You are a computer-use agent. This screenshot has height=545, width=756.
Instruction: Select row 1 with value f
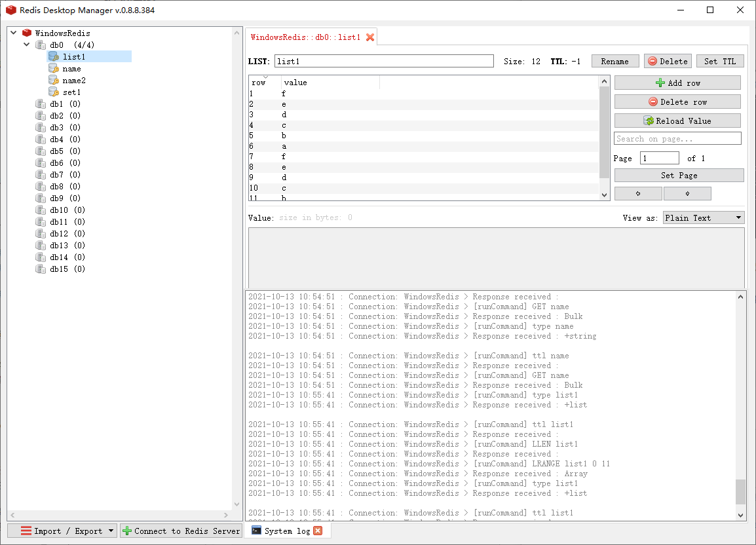(x=423, y=94)
